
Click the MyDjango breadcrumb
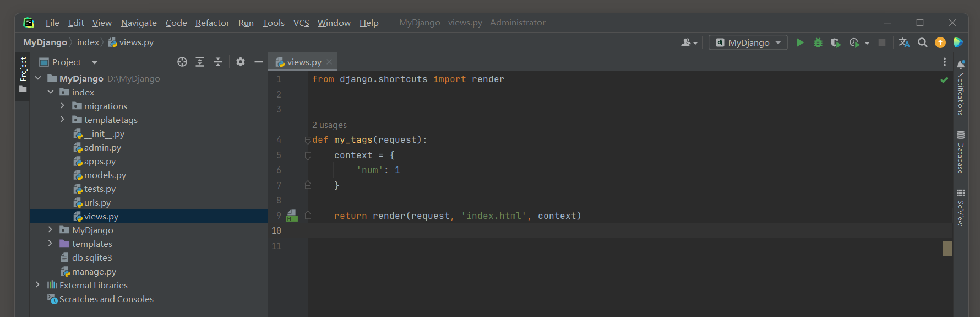pyautogui.click(x=45, y=42)
